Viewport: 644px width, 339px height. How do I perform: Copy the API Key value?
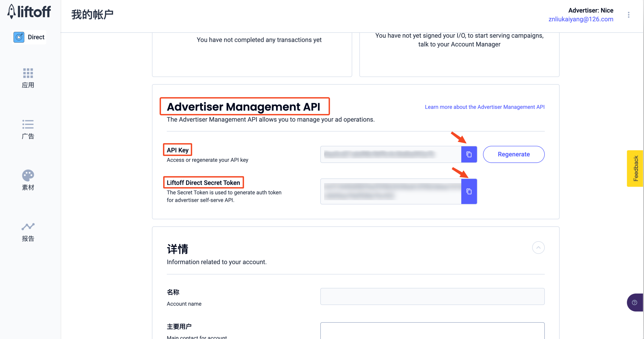tap(469, 154)
